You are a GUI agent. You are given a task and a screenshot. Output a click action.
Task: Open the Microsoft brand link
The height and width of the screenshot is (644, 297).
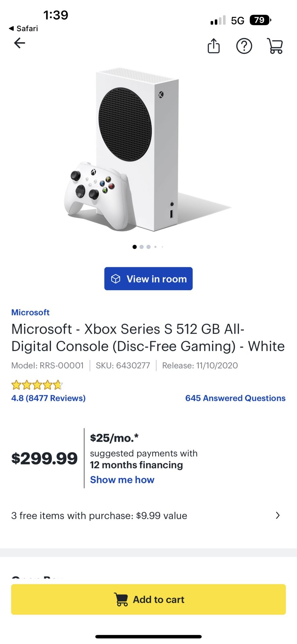[31, 312]
